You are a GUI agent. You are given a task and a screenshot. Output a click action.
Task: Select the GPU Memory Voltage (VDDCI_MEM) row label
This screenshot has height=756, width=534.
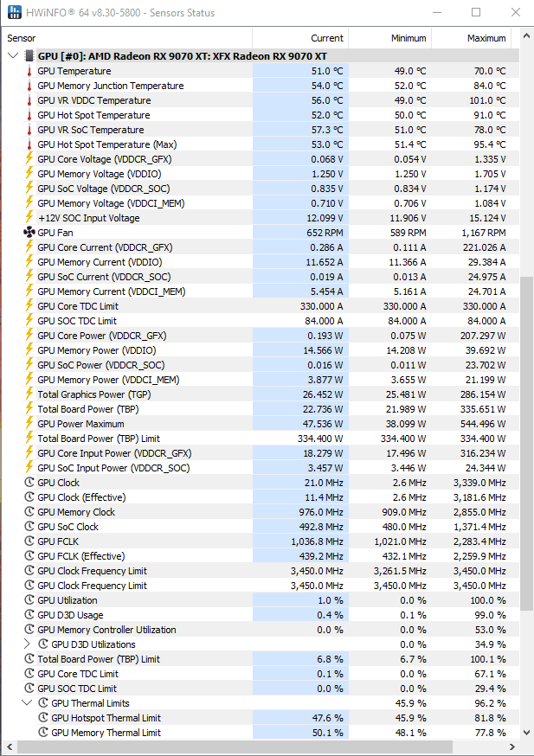click(111, 203)
